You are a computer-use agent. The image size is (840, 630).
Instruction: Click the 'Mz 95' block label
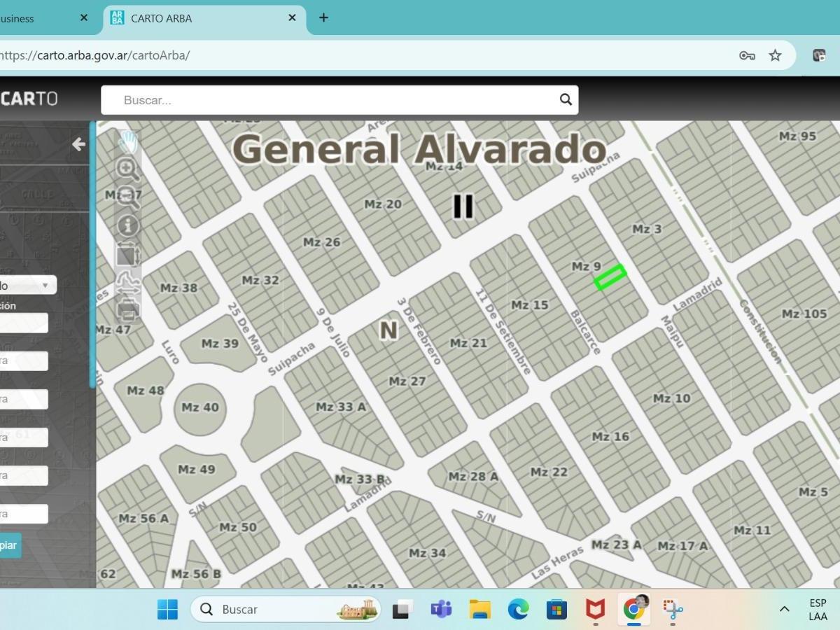pos(798,136)
